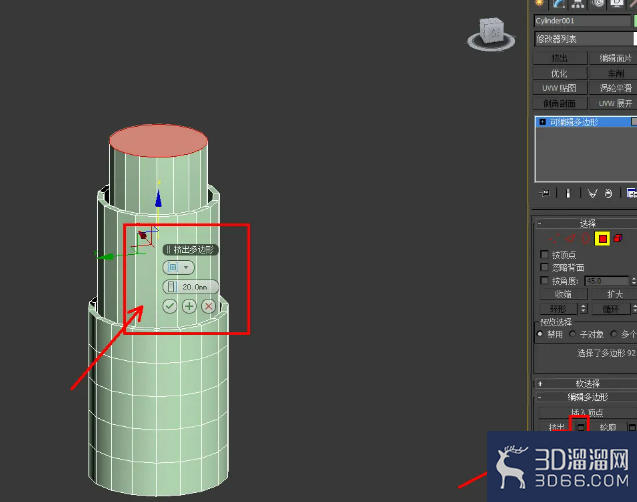Select Polygon sub-object level icon

pos(602,238)
